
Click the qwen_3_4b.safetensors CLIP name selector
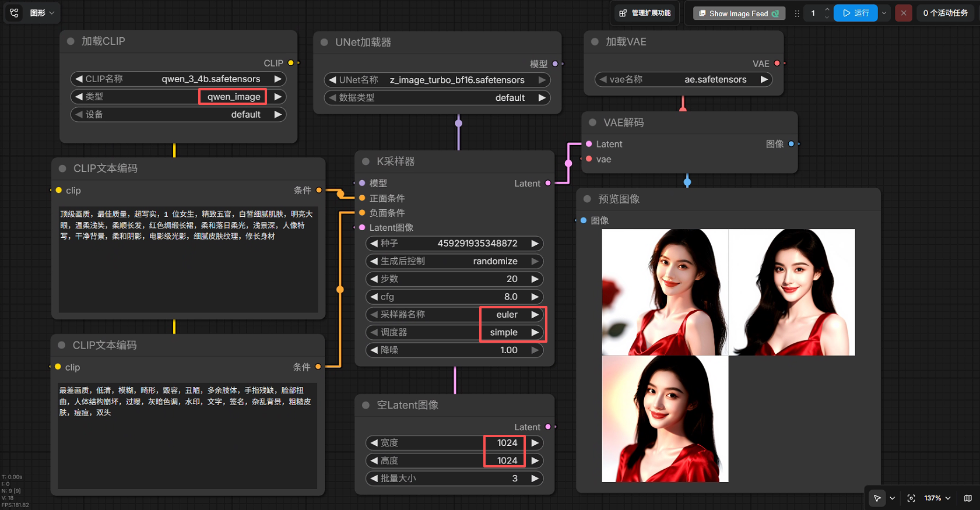pyautogui.click(x=178, y=79)
